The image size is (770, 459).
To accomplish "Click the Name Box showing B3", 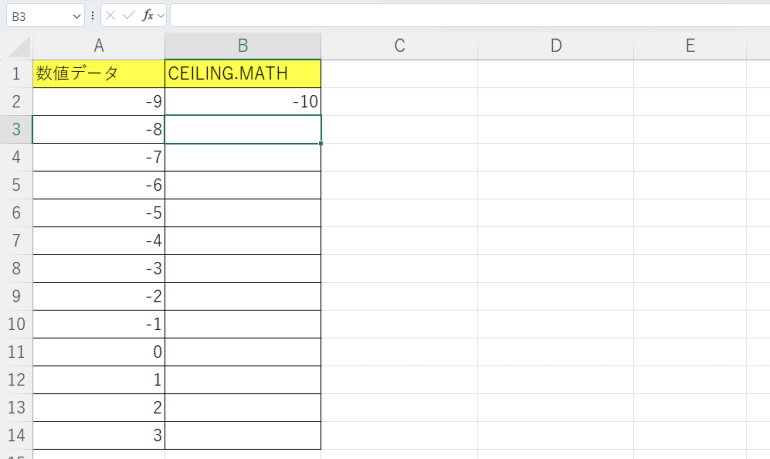I will [x=35, y=16].
